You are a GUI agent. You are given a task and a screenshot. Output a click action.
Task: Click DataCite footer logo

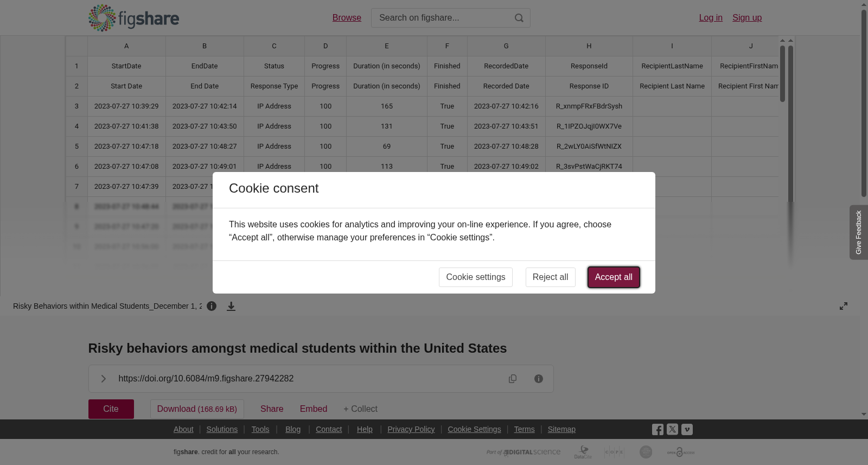point(583,452)
